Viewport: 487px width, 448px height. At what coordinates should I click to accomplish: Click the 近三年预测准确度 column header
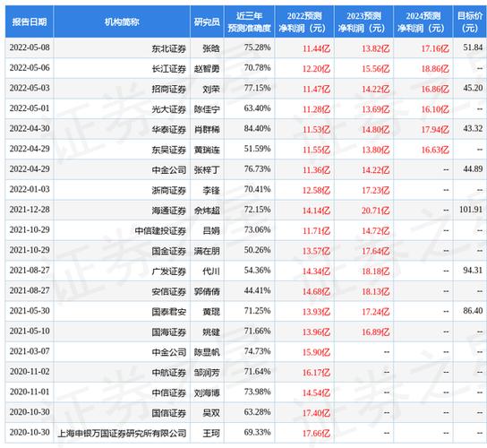pos(249,22)
